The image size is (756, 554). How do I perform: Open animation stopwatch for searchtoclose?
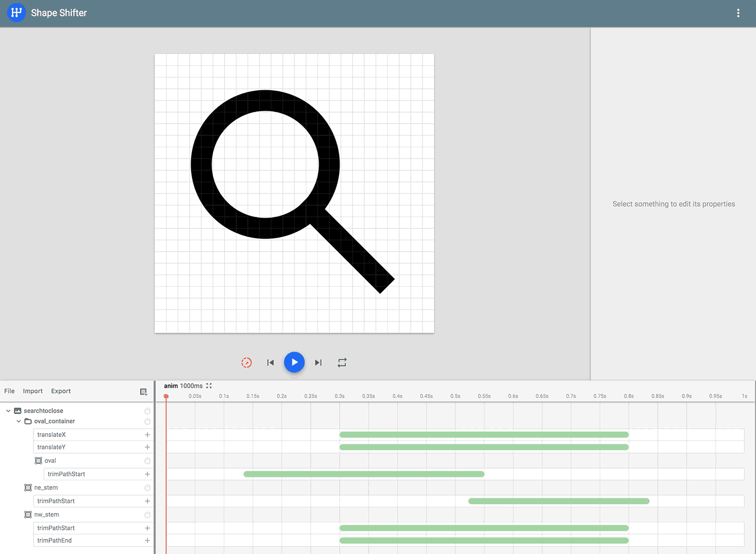pyautogui.click(x=148, y=411)
